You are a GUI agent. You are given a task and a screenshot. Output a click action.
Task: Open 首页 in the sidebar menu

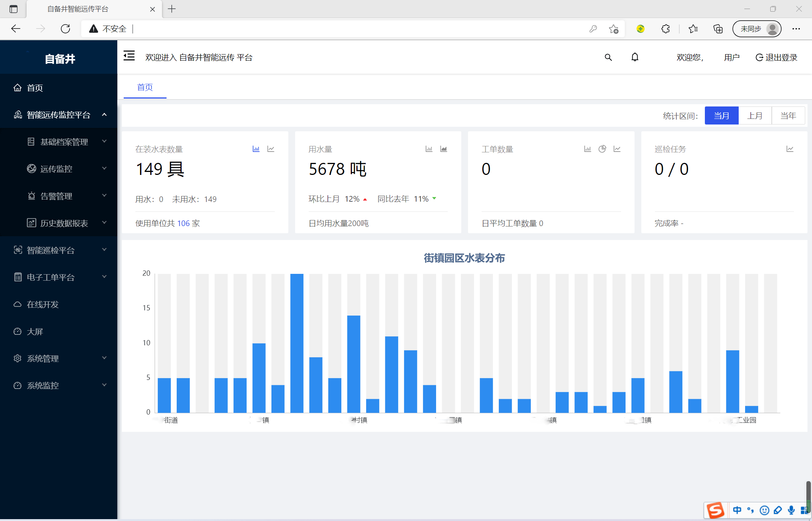(x=35, y=88)
